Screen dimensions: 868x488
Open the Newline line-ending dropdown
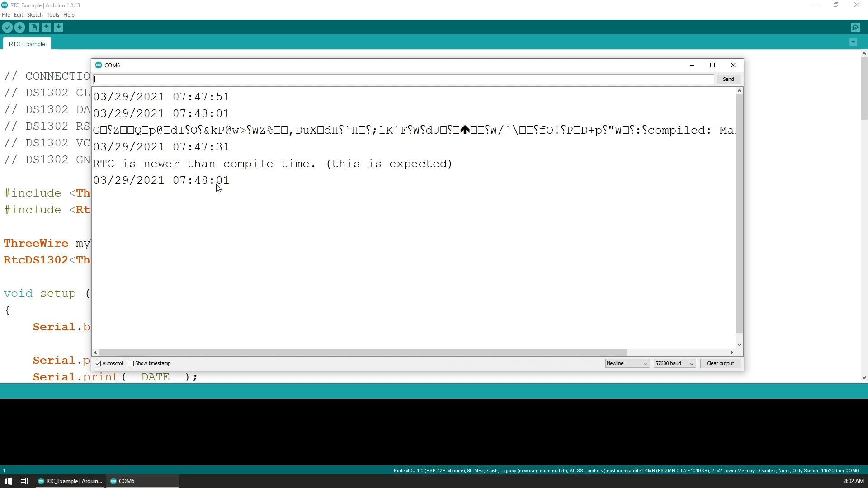(627, 364)
